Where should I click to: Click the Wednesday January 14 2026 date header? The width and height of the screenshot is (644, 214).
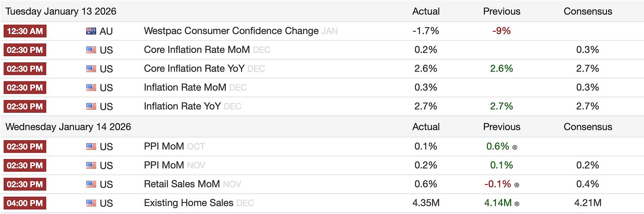(68, 127)
